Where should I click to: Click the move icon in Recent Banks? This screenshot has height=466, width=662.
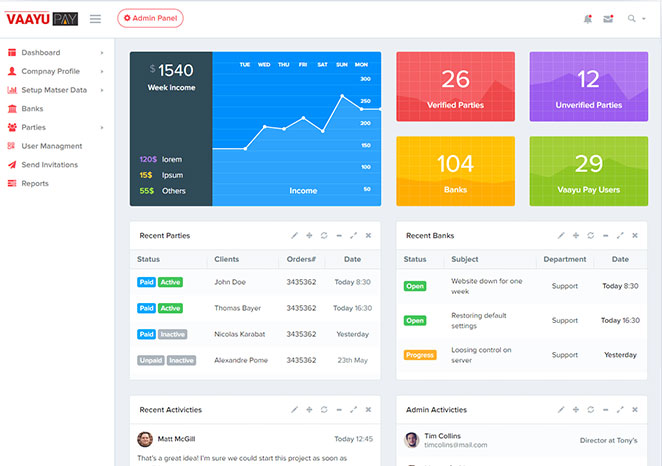click(575, 235)
